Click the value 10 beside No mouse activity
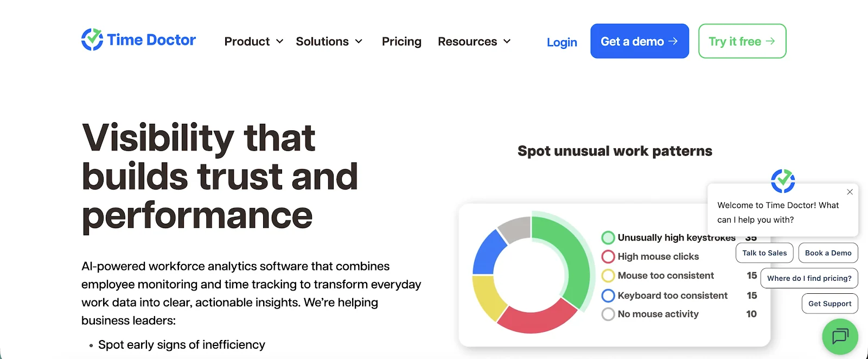The height and width of the screenshot is (359, 868). (x=751, y=314)
